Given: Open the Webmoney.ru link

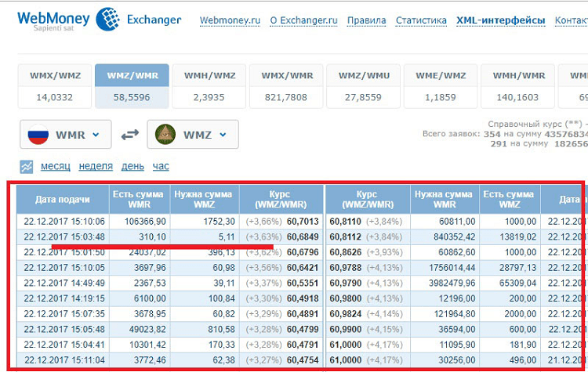Looking at the screenshot, I should [230, 20].
